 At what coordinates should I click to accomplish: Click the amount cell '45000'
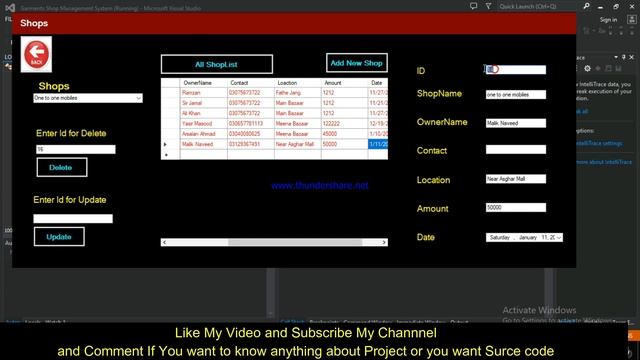[344, 133]
